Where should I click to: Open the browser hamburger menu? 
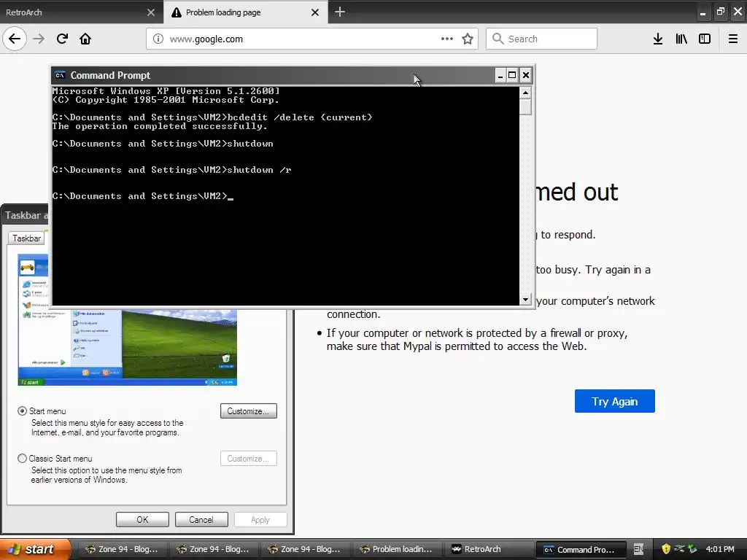tap(733, 39)
